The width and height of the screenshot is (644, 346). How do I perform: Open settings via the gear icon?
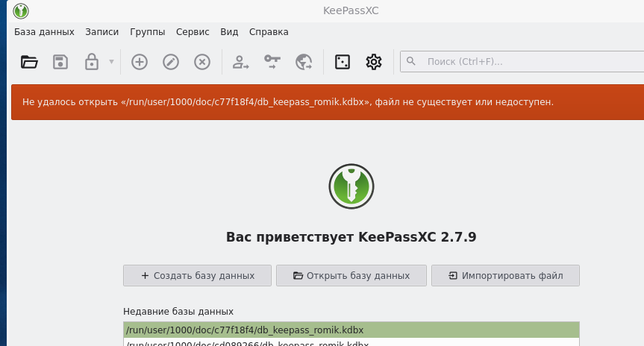pyautogui.click(x=374, y=62)
